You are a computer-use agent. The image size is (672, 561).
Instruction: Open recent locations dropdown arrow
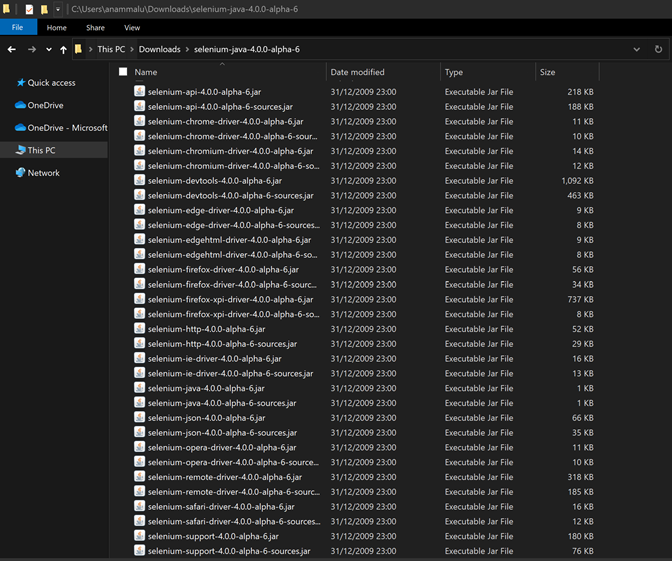coord(49,50)
